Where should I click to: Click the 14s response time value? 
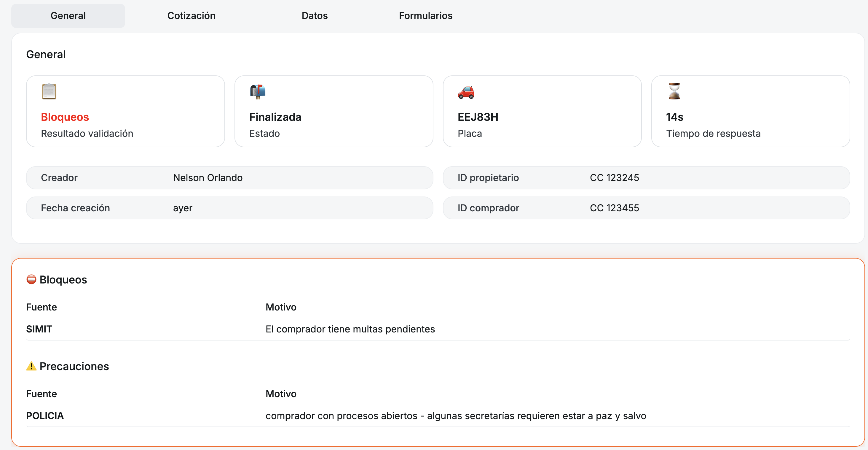[675, 117]
